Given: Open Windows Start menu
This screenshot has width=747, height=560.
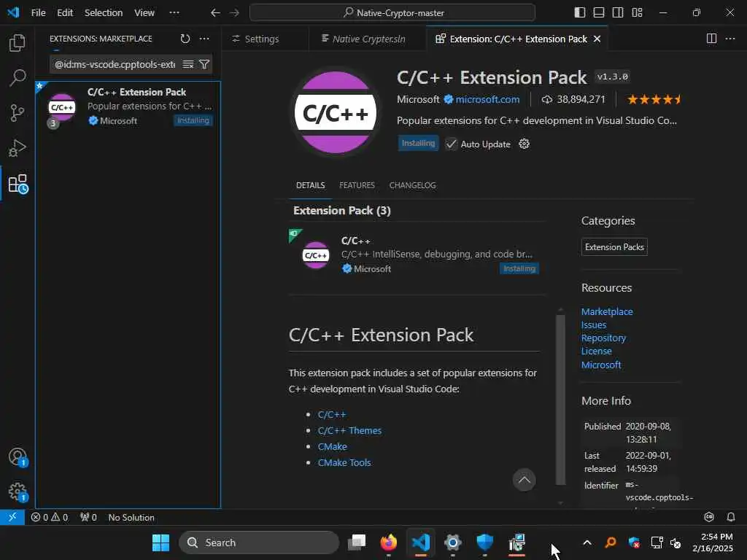Looking at the screenshot, I should pos(160,542).
